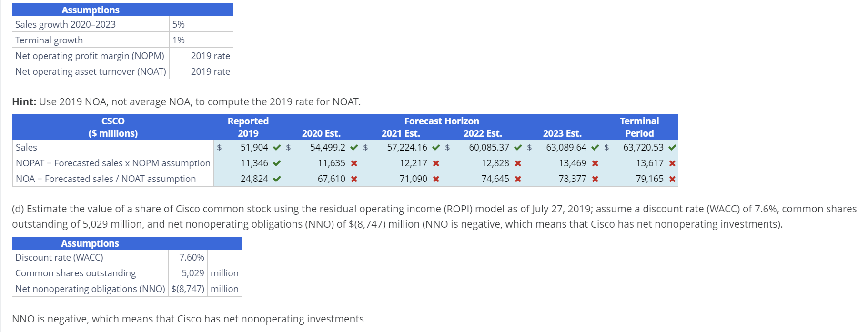Click the red X beside 2023 NOPAT 13,469
The height and width of the screenshot is (332, 868).
(x=595, y=163)
